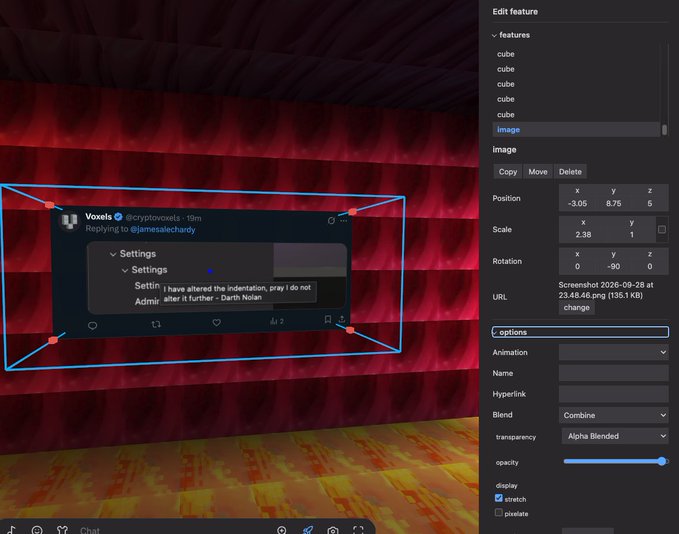Open the Animation dropdown
This screenshot has width=679, height=534.
614,352
